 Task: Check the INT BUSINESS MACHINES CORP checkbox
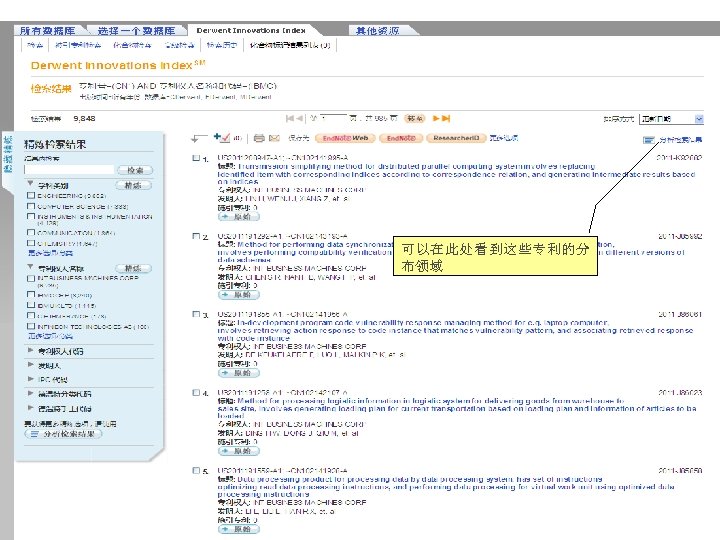tap(31, 278)
